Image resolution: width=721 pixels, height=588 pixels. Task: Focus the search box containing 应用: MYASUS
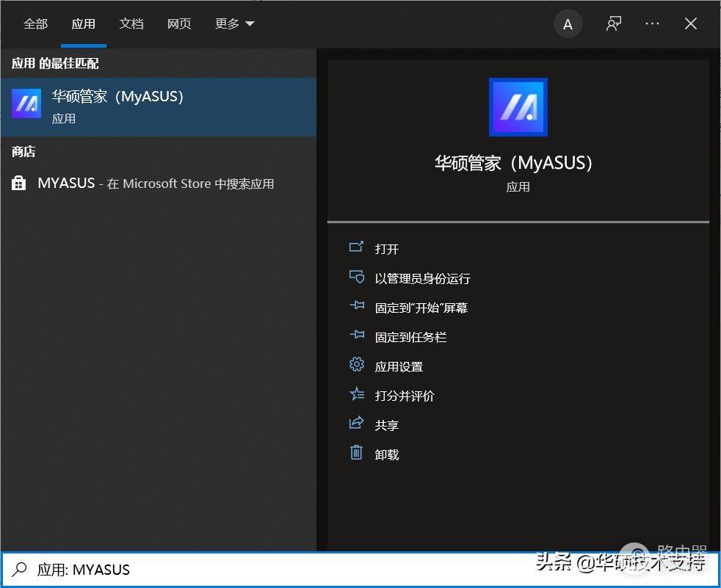[360, 570]
